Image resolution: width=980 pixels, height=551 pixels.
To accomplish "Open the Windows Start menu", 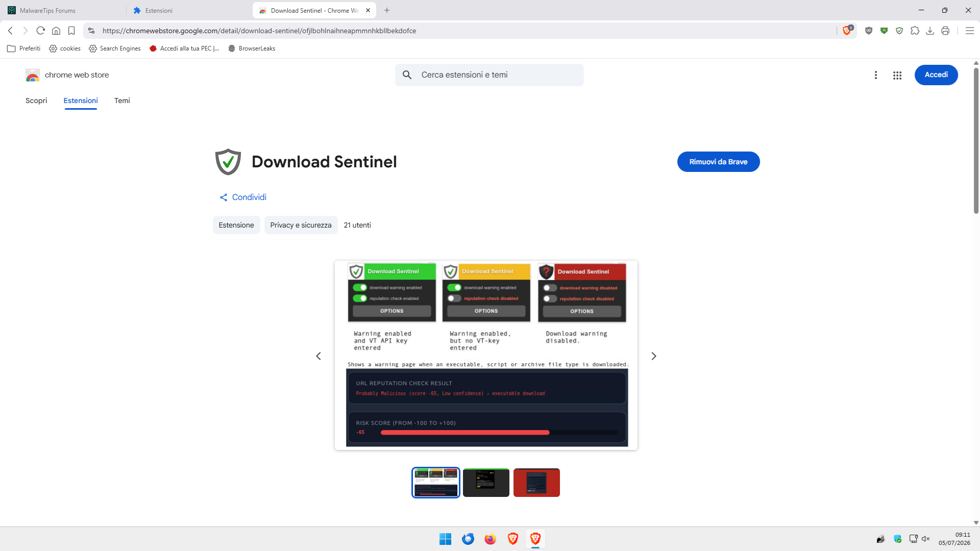I will (446, 539).
